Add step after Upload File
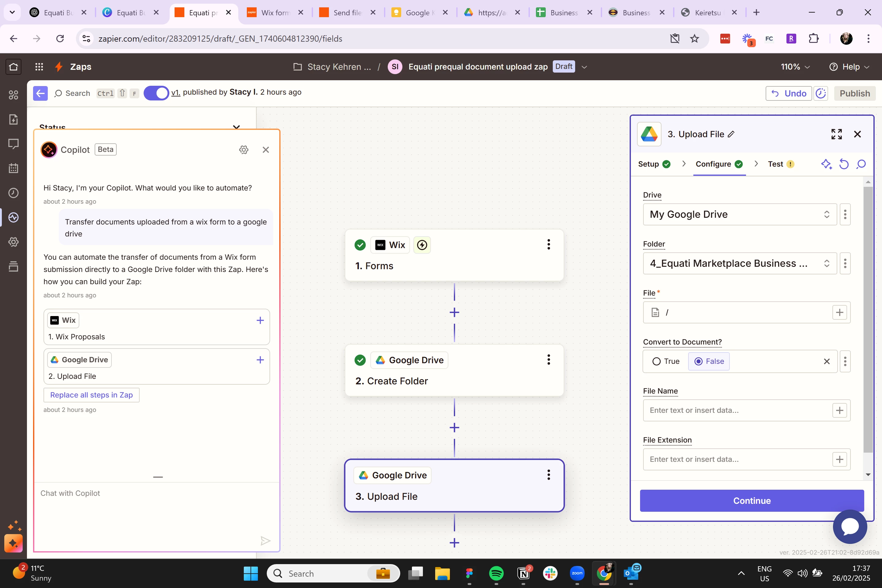 pos(454,543)
